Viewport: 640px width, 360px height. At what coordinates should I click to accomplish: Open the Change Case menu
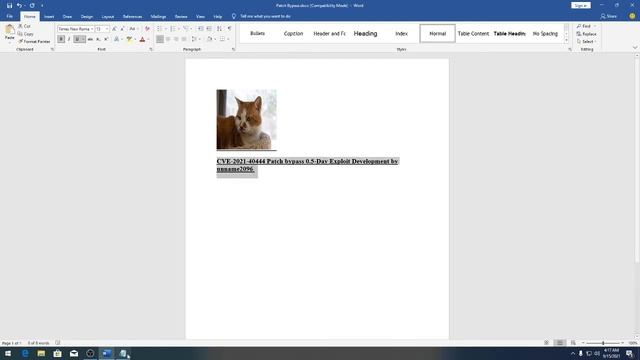(x=133, y=29)
